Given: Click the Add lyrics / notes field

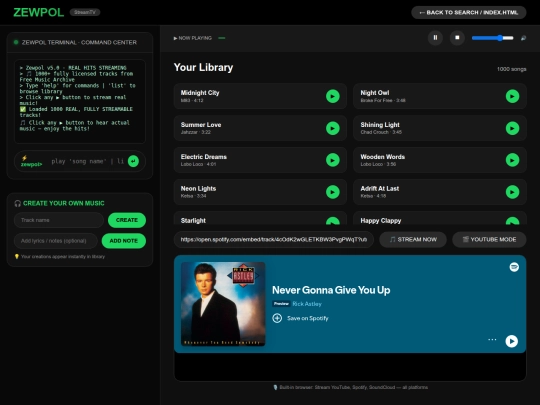Looking at the screenshot, I should (56, 241).
